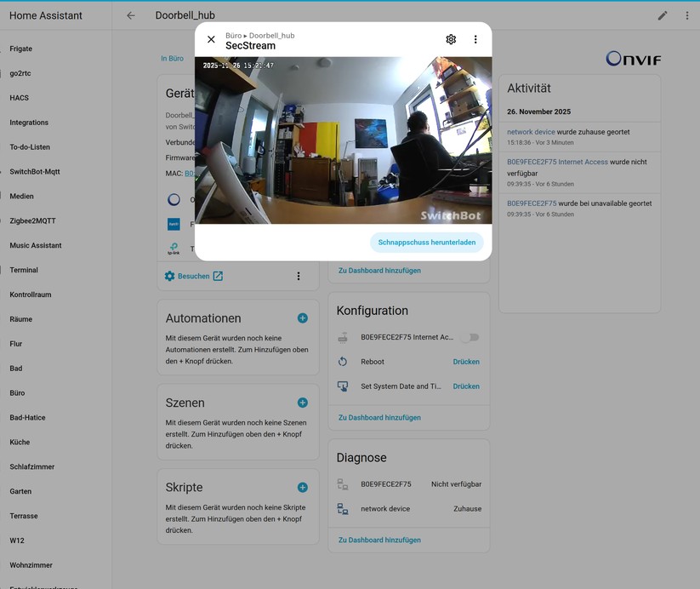Viewport: 700px width, 589px height.
Task: Open the page overflow menu top right
Action: click(687, 14)
